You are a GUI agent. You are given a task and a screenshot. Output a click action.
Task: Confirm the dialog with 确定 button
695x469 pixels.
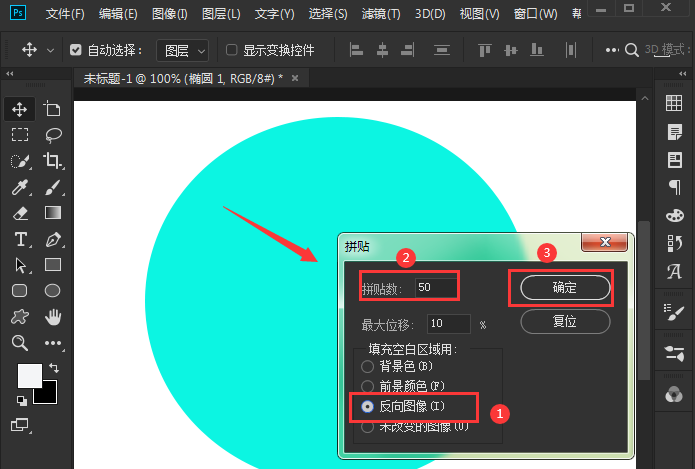coord(565,288)
